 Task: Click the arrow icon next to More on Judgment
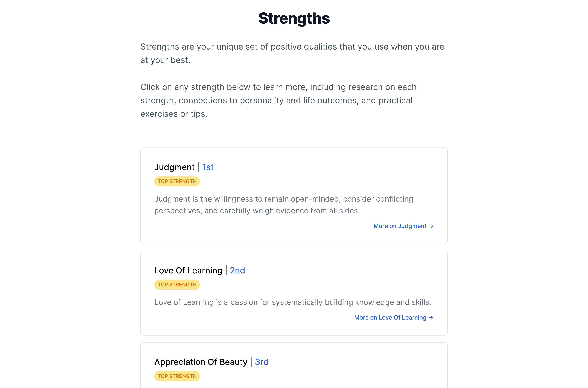coord(431,226)
